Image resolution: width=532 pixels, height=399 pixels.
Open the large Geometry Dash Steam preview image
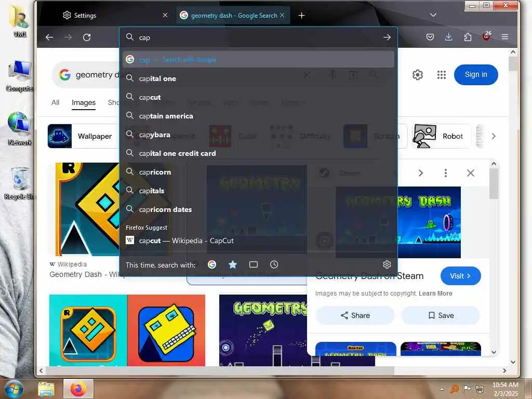[429, 222]
